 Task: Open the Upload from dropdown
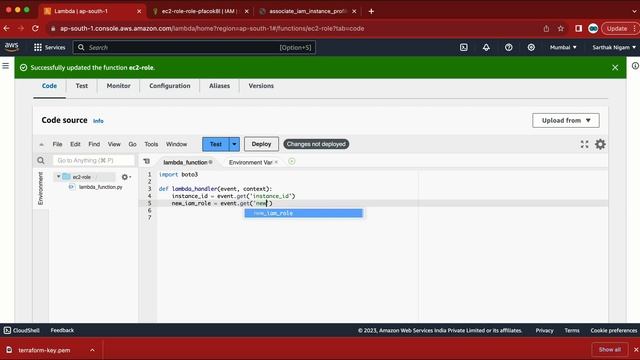point(566,120)
